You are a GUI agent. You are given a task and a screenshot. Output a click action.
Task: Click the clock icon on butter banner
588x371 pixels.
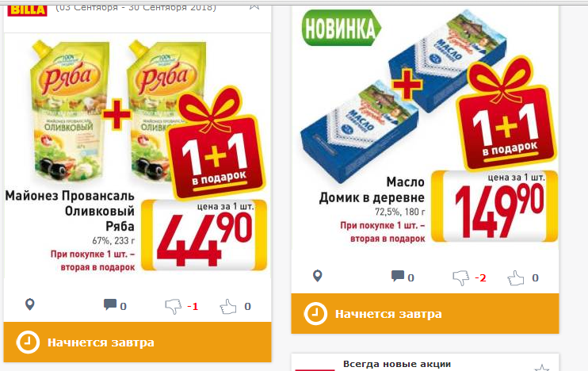315,314
